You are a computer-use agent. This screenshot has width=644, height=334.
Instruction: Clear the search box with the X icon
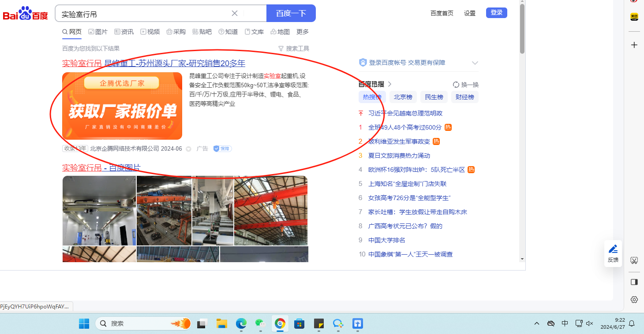(x=235, y=13)
